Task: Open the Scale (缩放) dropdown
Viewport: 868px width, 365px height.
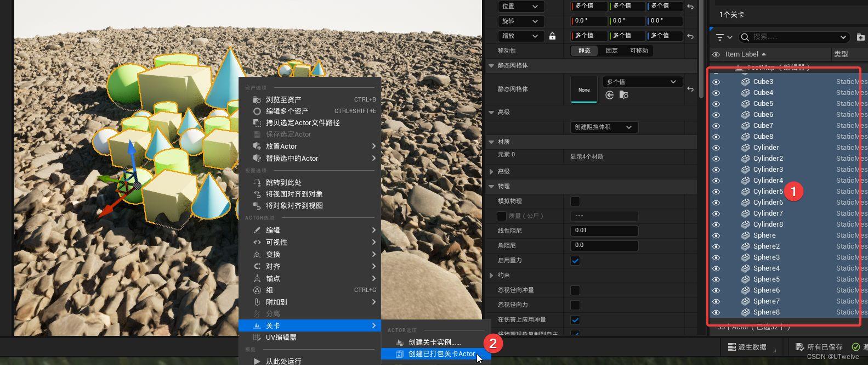Action: click(x=520, y=36)
